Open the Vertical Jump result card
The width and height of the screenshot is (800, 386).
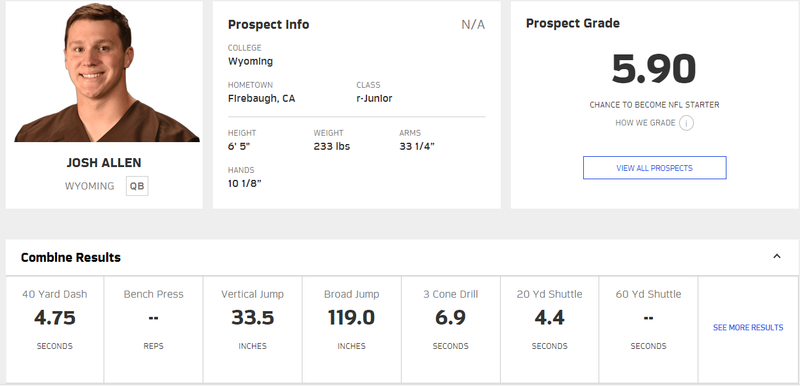pyautogui.click(x=253, y=329)
